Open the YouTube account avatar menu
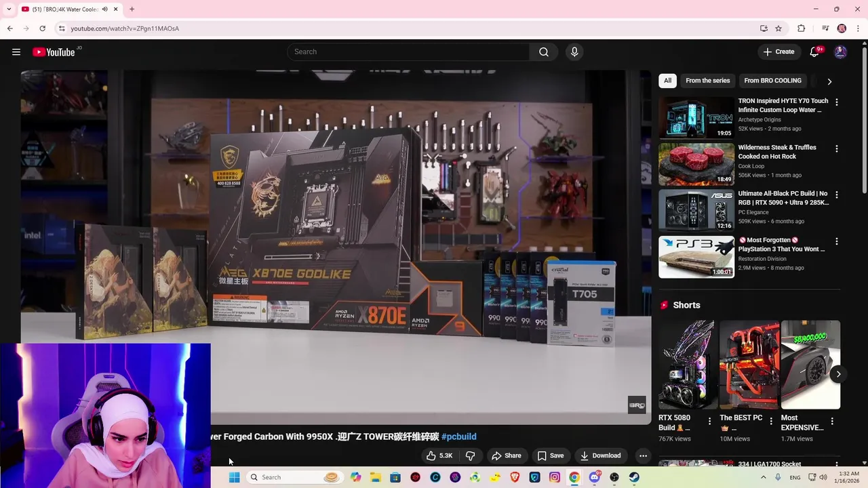868x488 pixels. (x=840, y=52)
